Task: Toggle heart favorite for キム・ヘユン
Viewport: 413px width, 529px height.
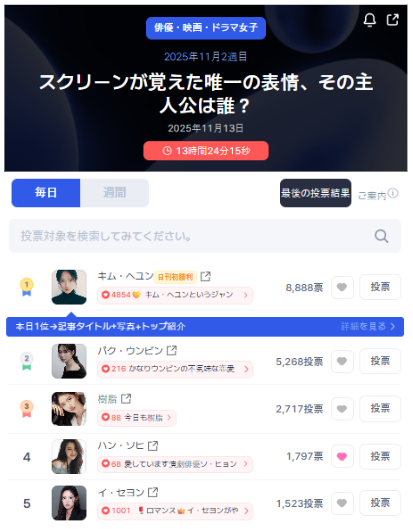Action: [342, 287]
